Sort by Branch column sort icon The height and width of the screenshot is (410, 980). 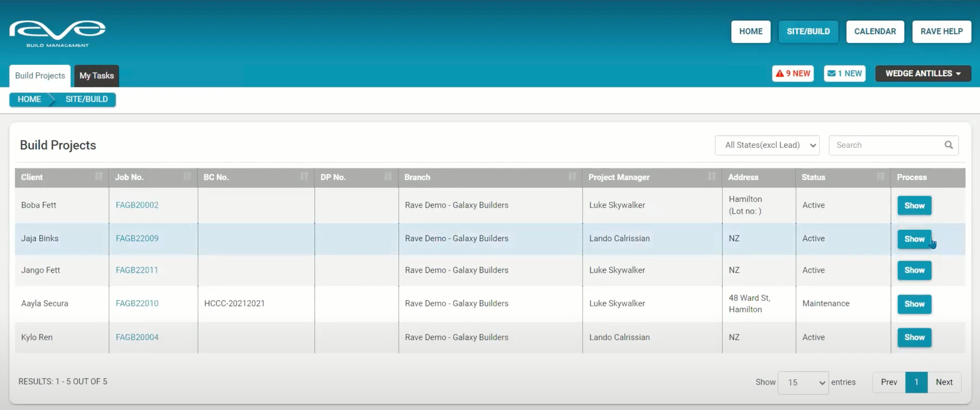coord(572,177)
